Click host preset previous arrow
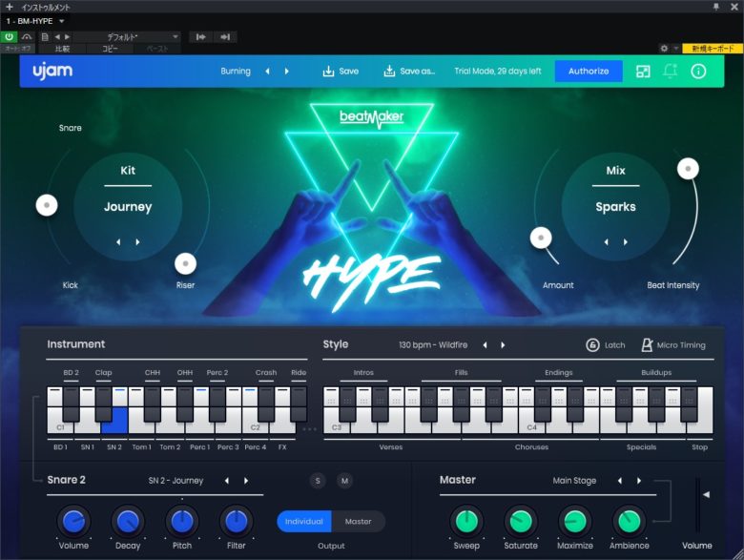 click(57, 36)
